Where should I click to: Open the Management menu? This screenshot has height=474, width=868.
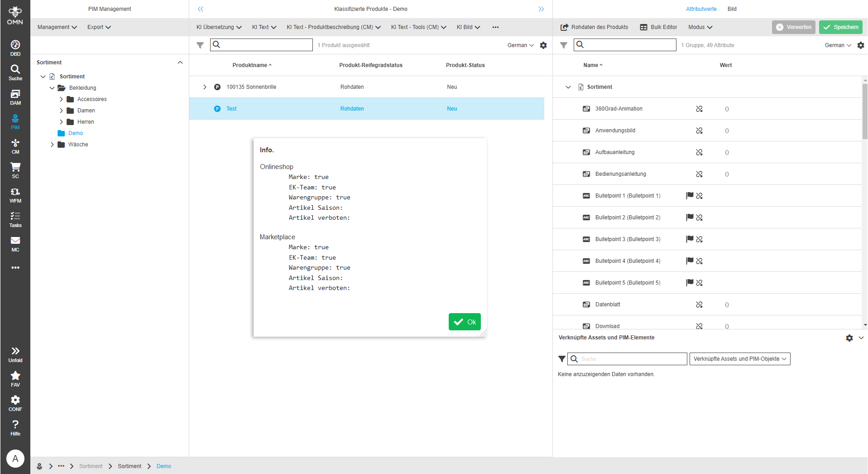point(57,27)
